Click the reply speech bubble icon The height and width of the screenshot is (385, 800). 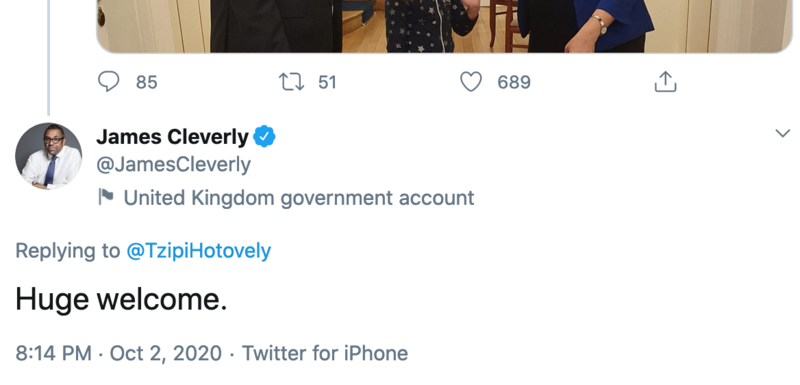pyautogui.click(x=108, y=82)
